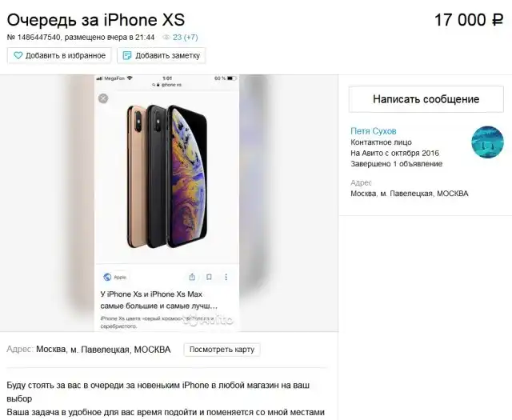Open seller's round avatar picture
This screenshot has width=512, height=420.
(x=487, y=142)
